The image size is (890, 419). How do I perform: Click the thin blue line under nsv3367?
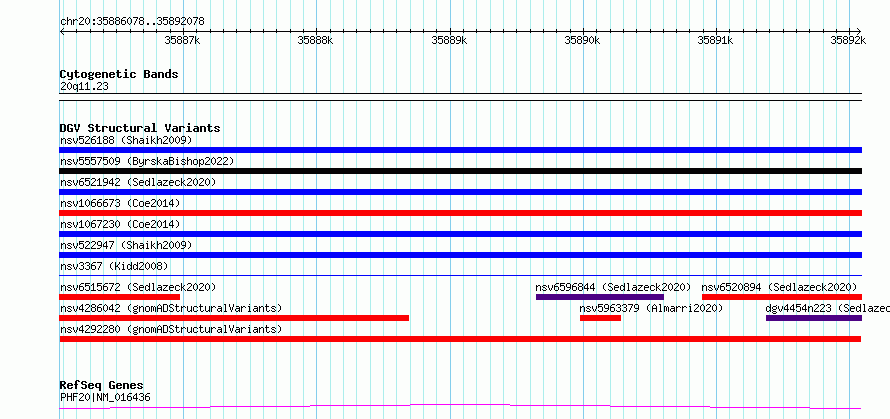[460, 275]
